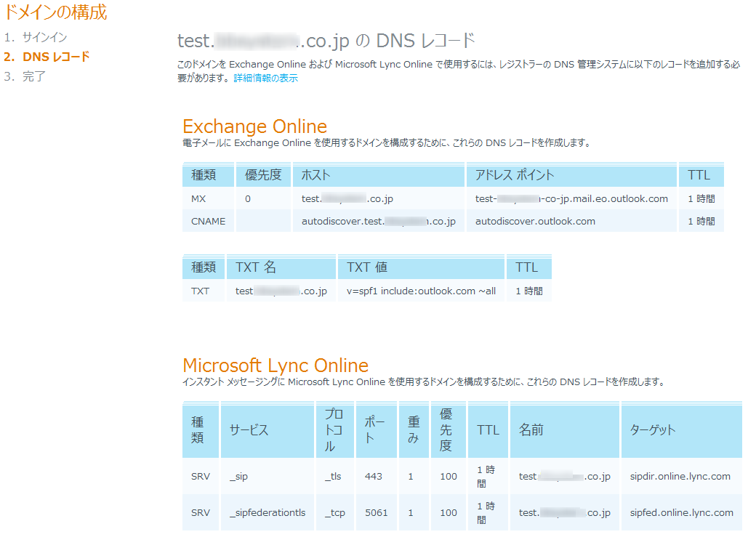Select the autodiscover.test host cell
Image resolution: width=756 pixels, height=553 pixels.
pos(379,222)
